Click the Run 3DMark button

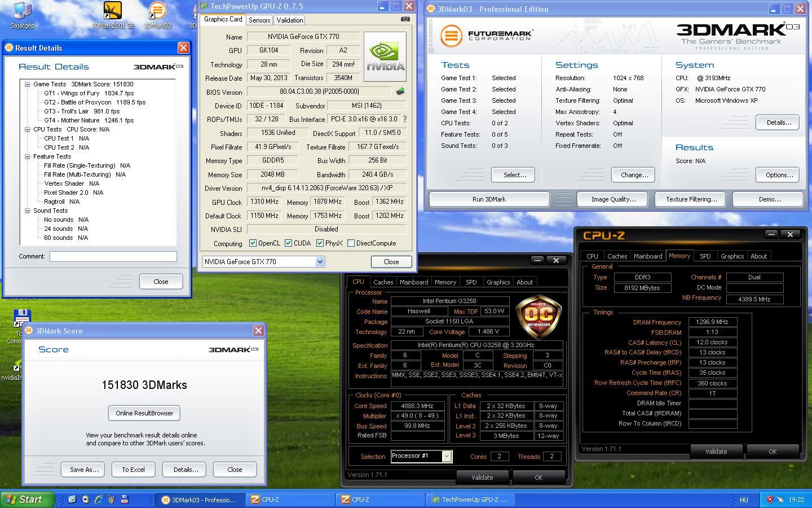coord(489,199)
